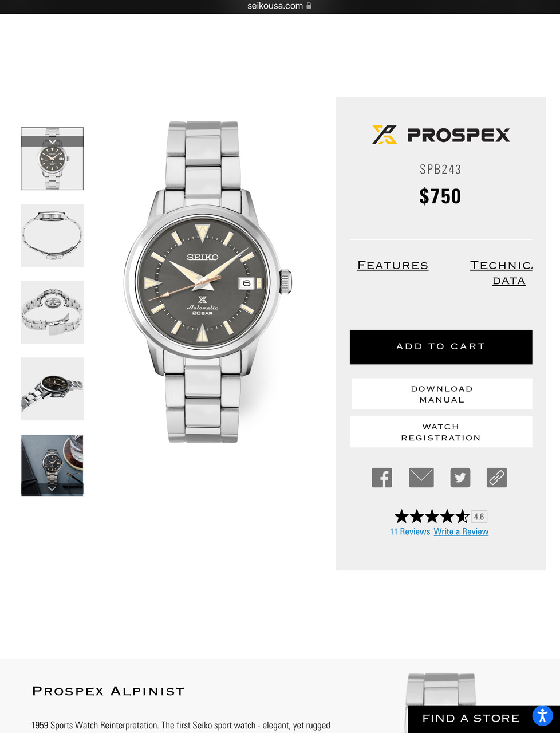Download the watch manual
Screen dimensions: 560x733
[x=441, y=394]
